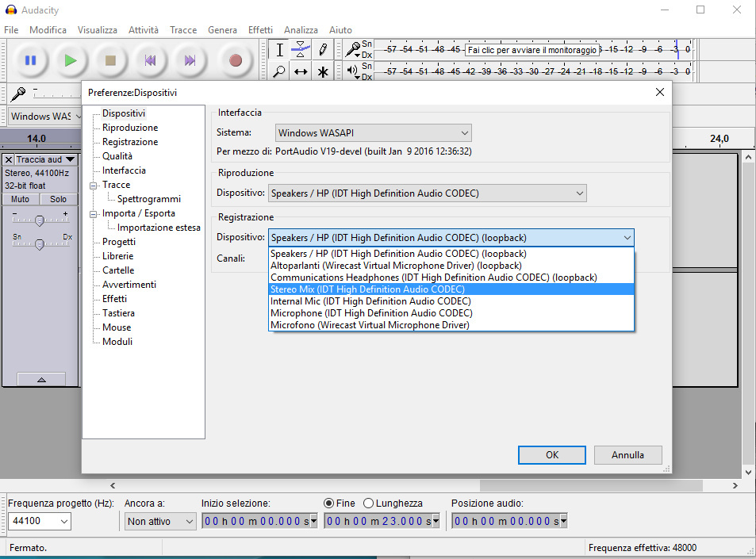Click the mixer microphone volume icon

tap(17, 94)
